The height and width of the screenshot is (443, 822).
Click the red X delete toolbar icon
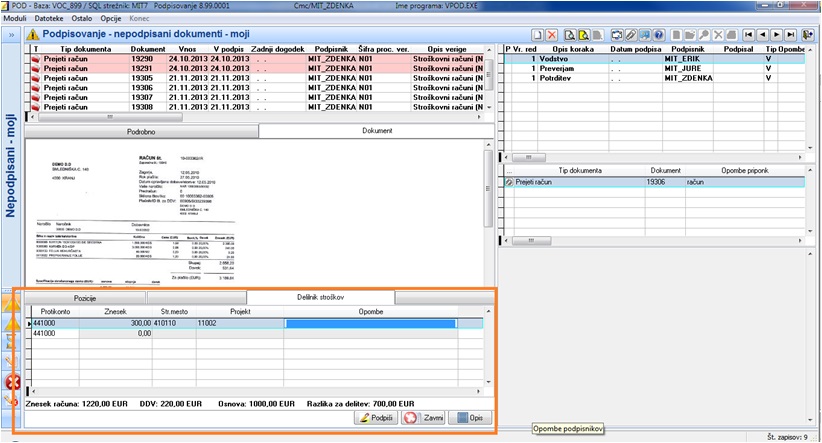coord(551,35)
